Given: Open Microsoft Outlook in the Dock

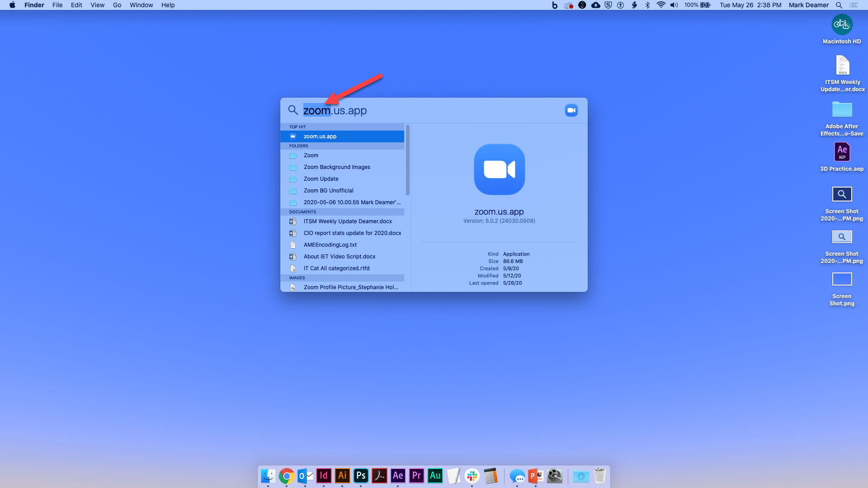Looking at the screenshot, I should click(305, 476).
